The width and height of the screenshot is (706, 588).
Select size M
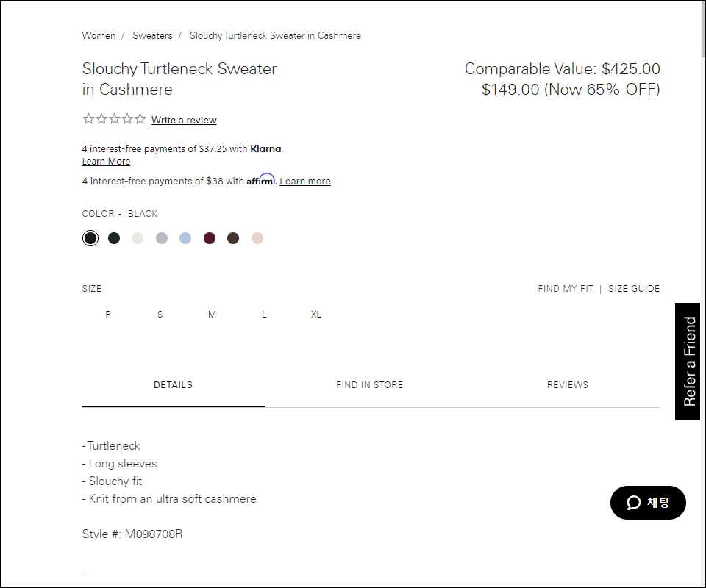[212, 315]
